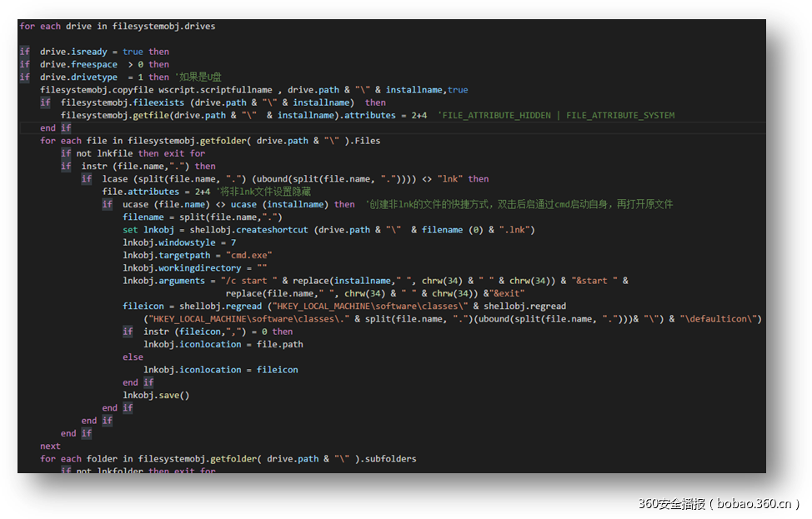Image resolution: width=812 pixels, height=519 pixels.
Task: Click the '"cmd.exe"' string
Action: pyautogui.click(x=249, y=256)
